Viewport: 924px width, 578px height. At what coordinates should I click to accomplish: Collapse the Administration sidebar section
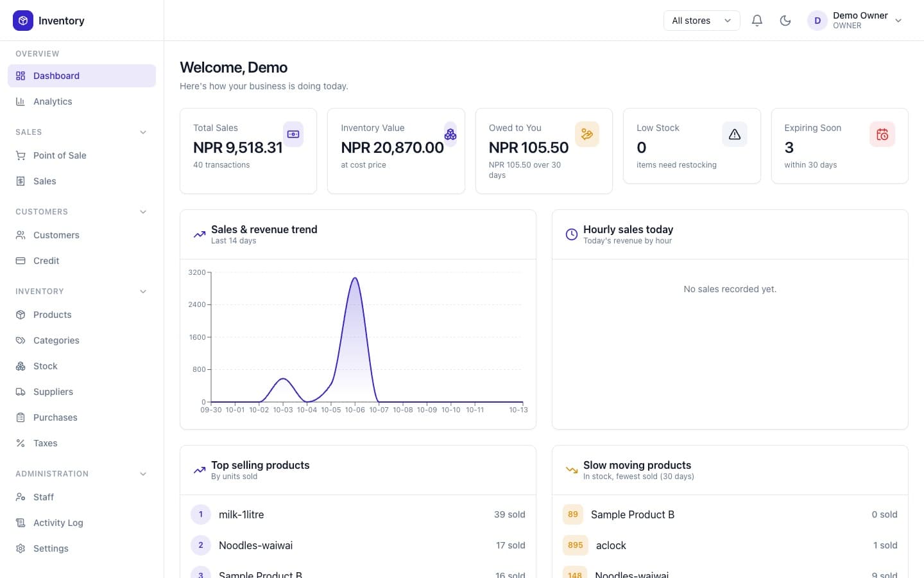click(x=143, y=474)
